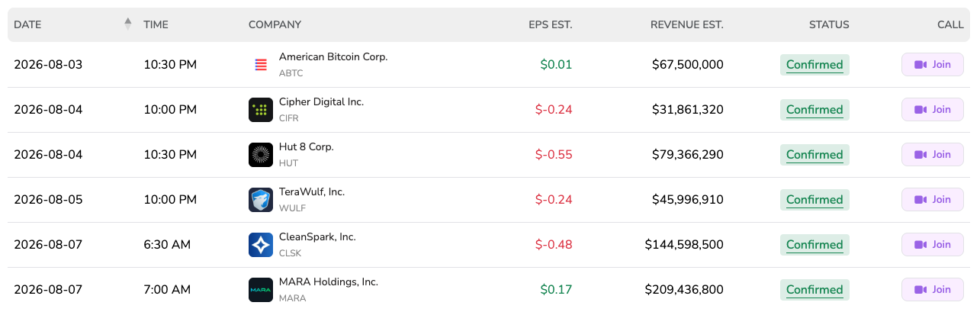Open the MARA Holdings, Inc. company name

(x=329, y=282)
